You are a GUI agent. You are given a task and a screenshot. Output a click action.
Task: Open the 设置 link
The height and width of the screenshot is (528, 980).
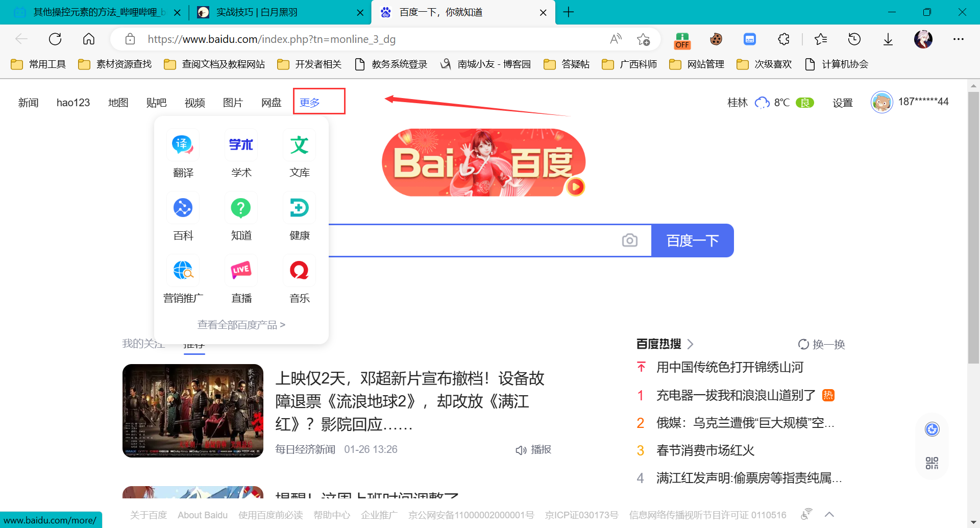[843, 103]
